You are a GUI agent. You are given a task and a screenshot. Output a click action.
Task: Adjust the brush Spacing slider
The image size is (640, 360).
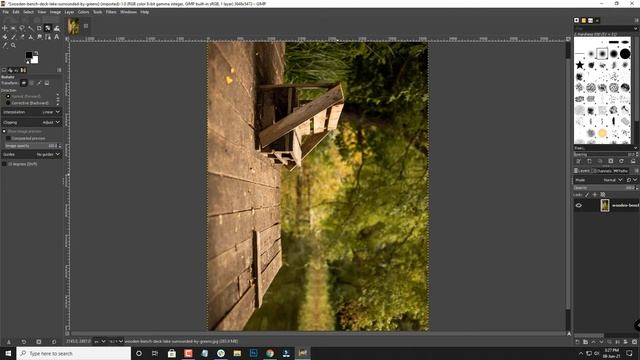pyautogui.click(x=605, y=155)
